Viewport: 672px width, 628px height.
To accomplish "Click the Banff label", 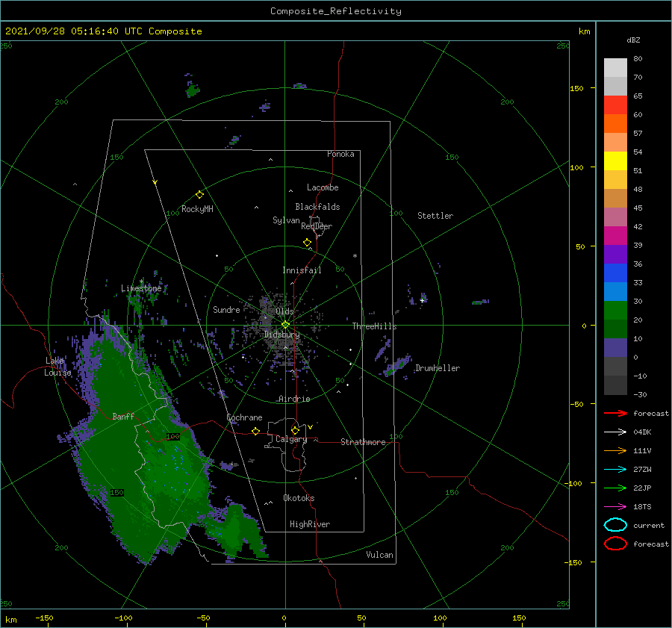I will pyautogui.click(x=123, y=416).
